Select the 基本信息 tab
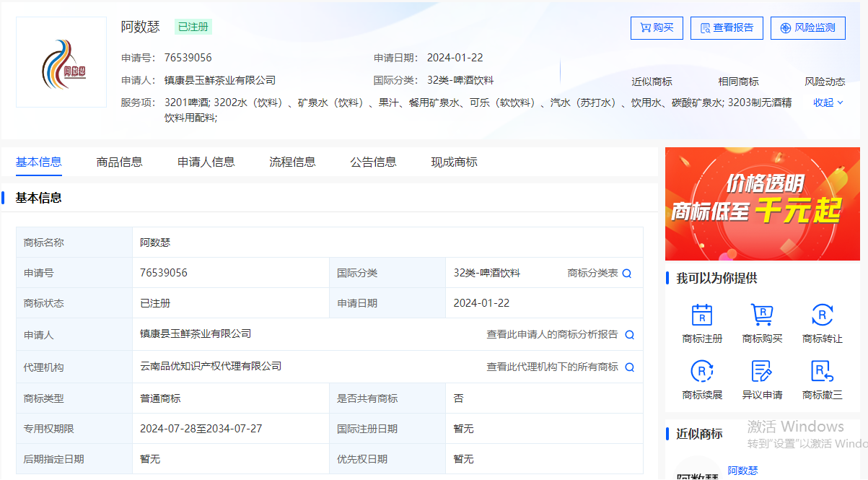868x480 pixels. click(x=39, y=162)
